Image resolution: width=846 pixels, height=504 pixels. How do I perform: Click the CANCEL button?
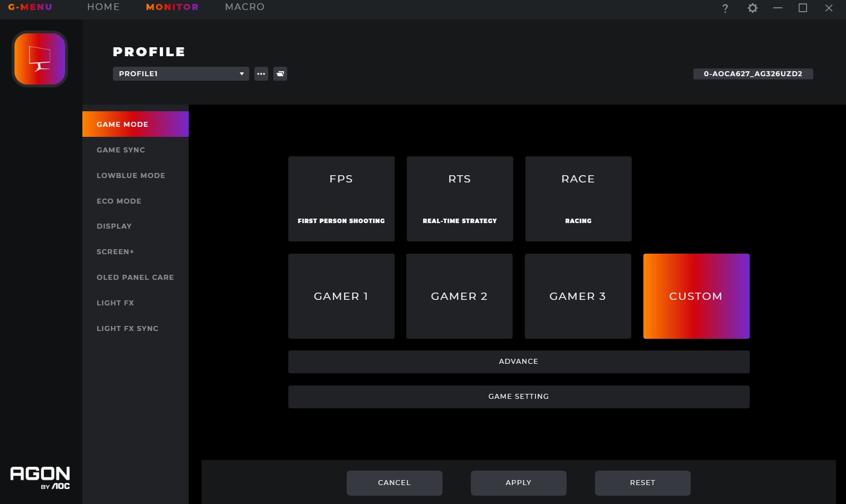395,483
